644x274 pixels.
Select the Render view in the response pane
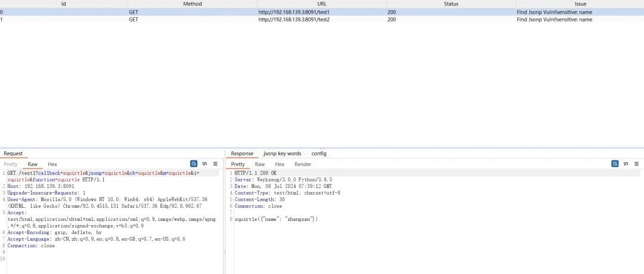303,164
